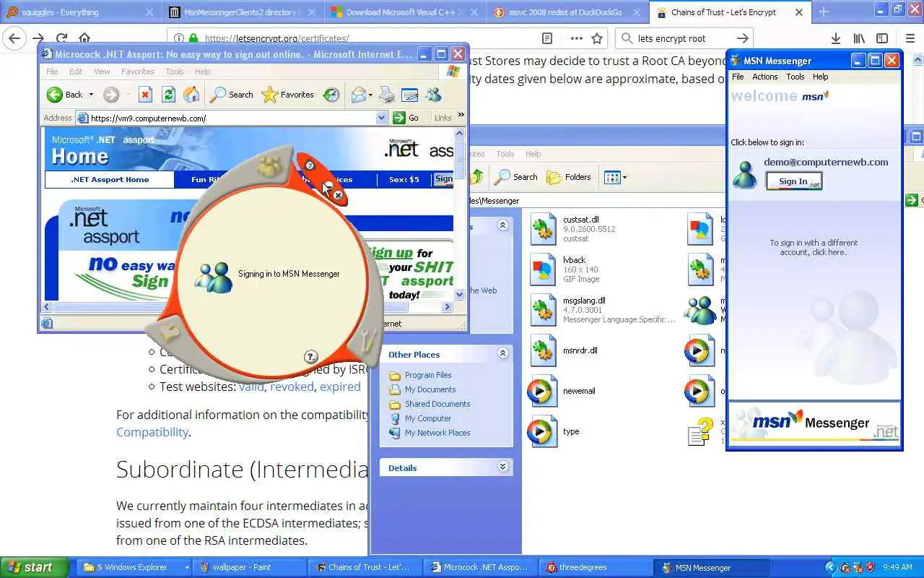Viewport: 924px width, 578px height.
Task: Bookmark this page with the star icon
Action: (597, 38)
